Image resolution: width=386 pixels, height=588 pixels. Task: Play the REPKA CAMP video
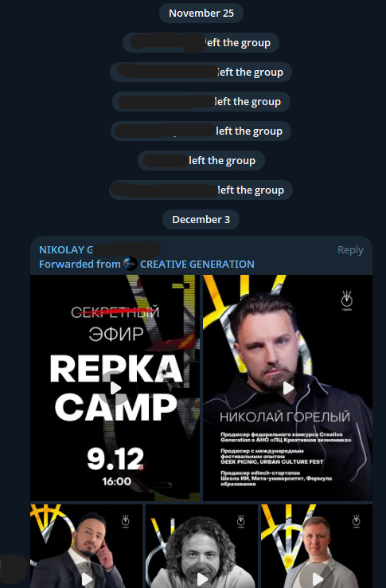(x=115, y=388)
